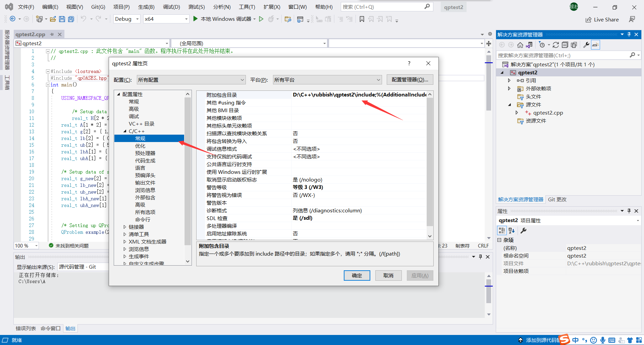This screenshot has height=345, width=644.
Task: Click Show All Files icon in Solution Explorer
Action: (x=574, y=45)
